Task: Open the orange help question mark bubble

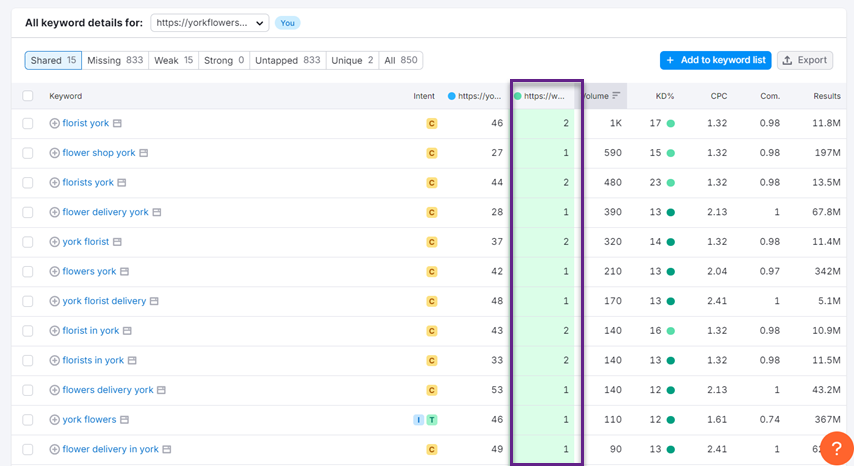Action: [836, 448]
